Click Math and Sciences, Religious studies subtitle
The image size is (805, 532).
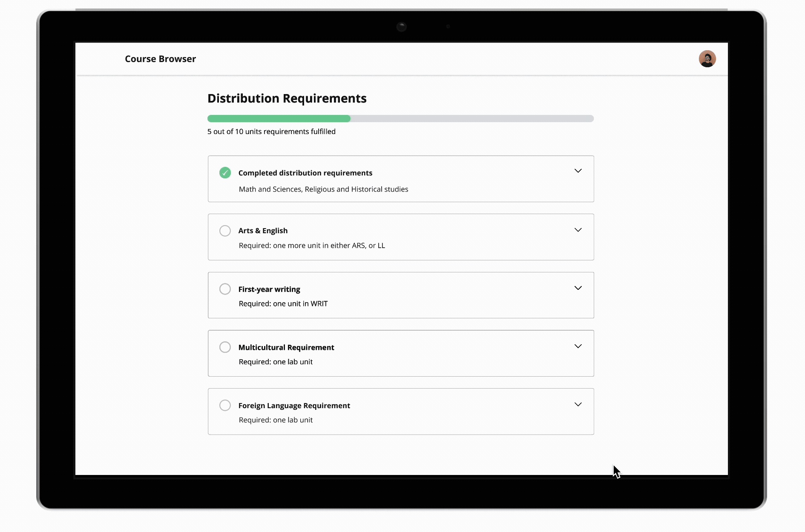[x=323, y=189]
